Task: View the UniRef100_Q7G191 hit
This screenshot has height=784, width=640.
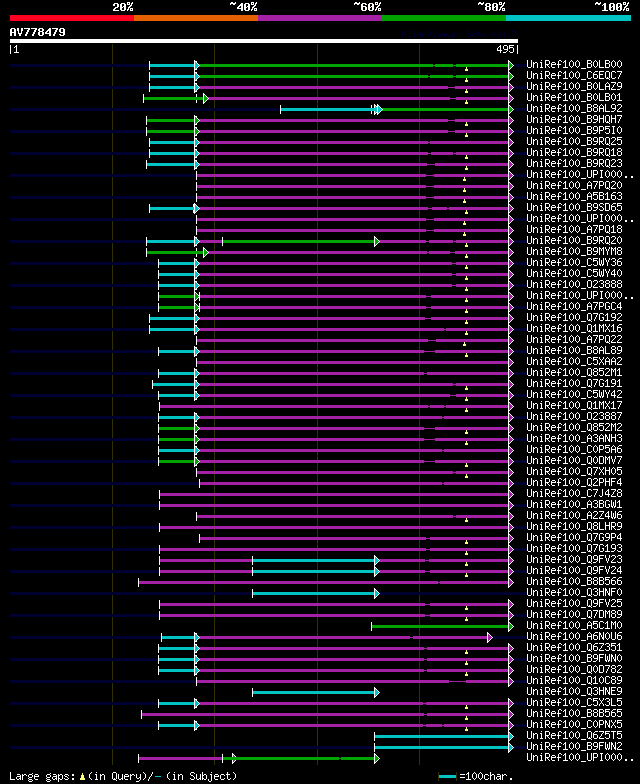Action: (574, 384)
